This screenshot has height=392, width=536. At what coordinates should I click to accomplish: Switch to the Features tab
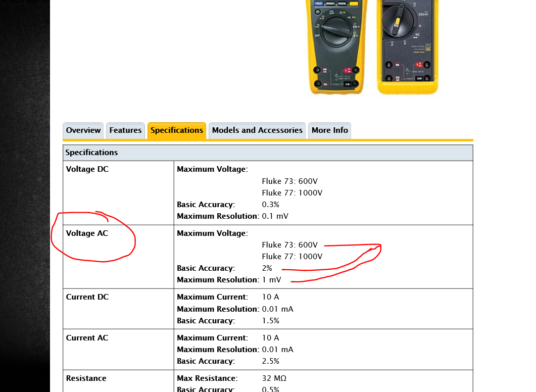(x=125, y=130)
